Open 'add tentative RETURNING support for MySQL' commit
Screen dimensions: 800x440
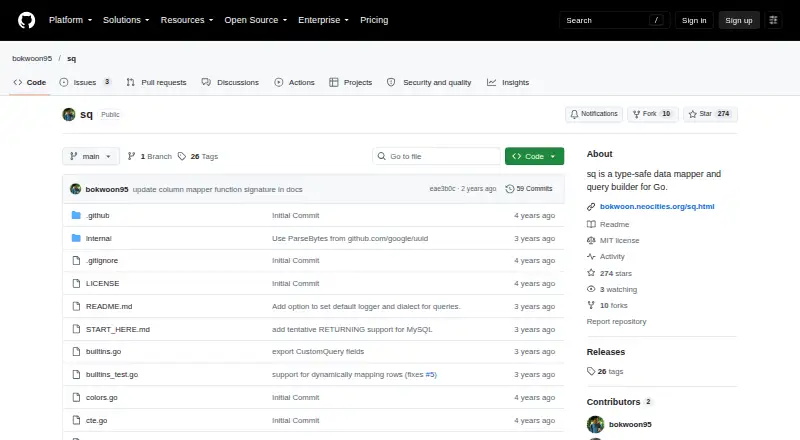(352, 329)
